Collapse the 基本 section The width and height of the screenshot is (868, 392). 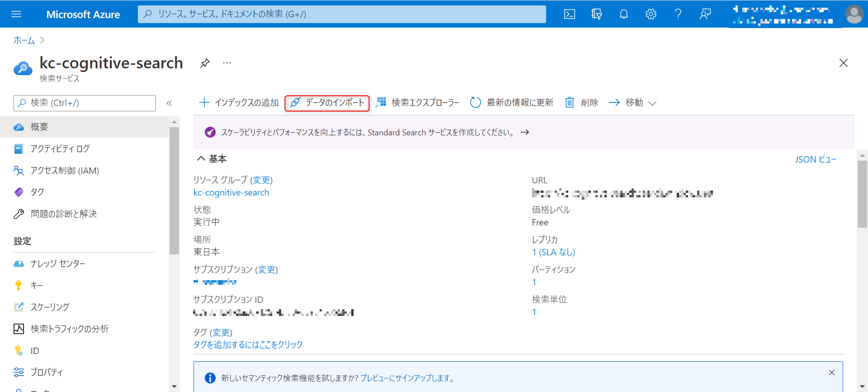(212, 159)
